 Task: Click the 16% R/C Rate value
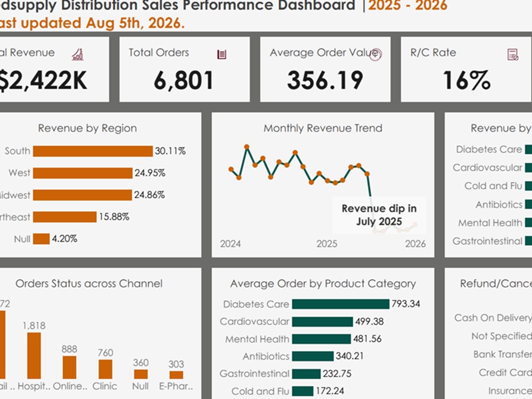(467, 81)
